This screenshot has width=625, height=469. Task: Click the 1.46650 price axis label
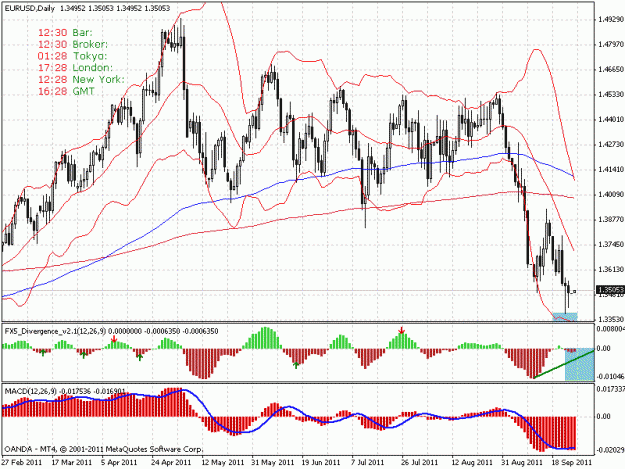(x=611, y=69)
